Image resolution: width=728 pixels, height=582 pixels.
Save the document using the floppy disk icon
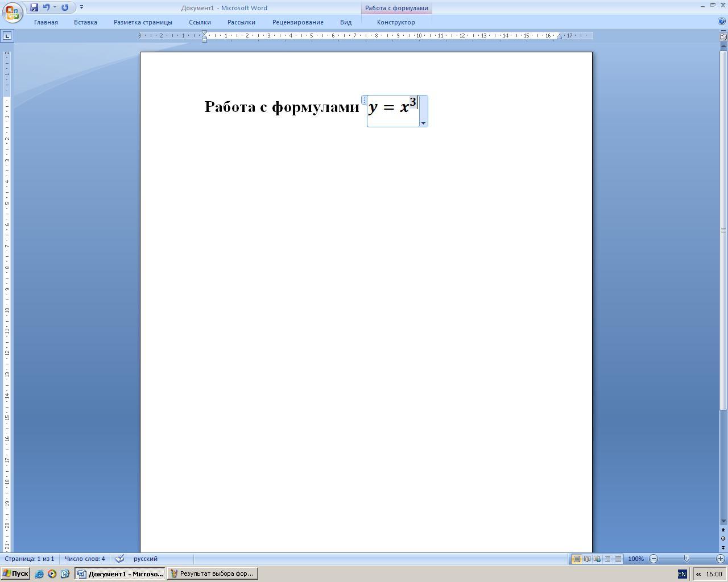click(x=34, y=7)
